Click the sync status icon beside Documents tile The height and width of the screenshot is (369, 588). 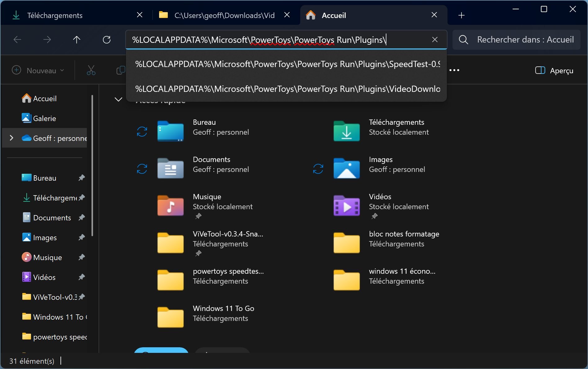click(142, 169)
